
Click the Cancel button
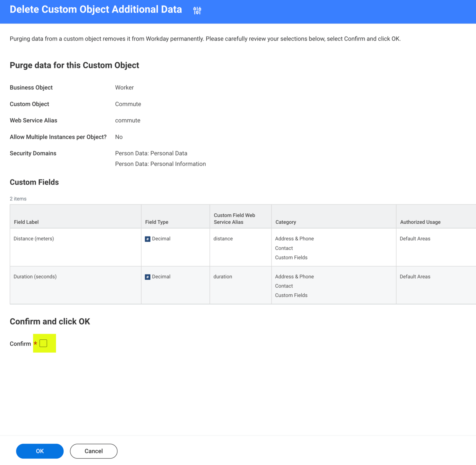tap(94, 451)
